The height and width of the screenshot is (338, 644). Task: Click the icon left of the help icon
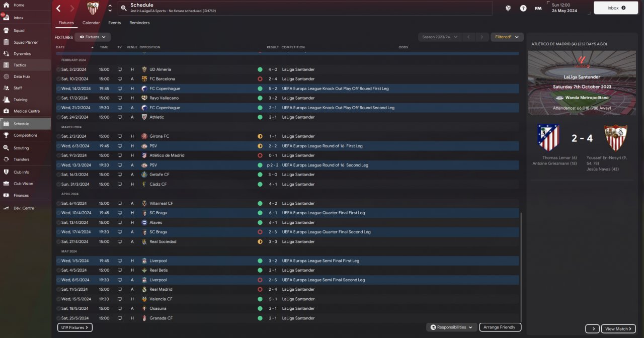(x=509, y=8)
